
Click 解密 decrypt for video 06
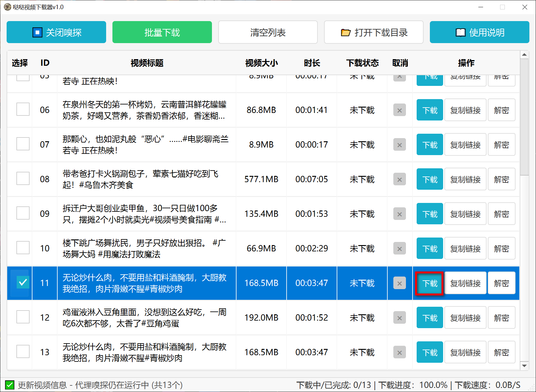(x=502, y=110)
